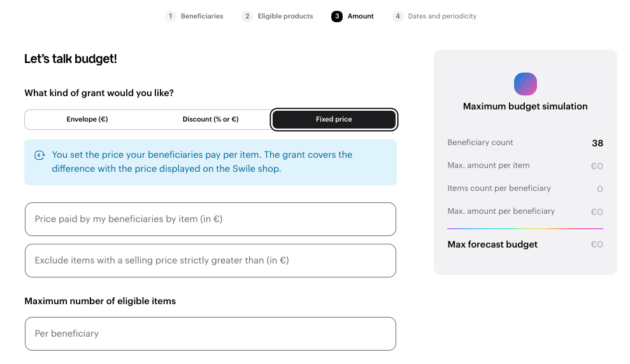Screen dimensions: 630x364
Task: Click the Maximum budget simulation heading
Action: tap(525, 107)
